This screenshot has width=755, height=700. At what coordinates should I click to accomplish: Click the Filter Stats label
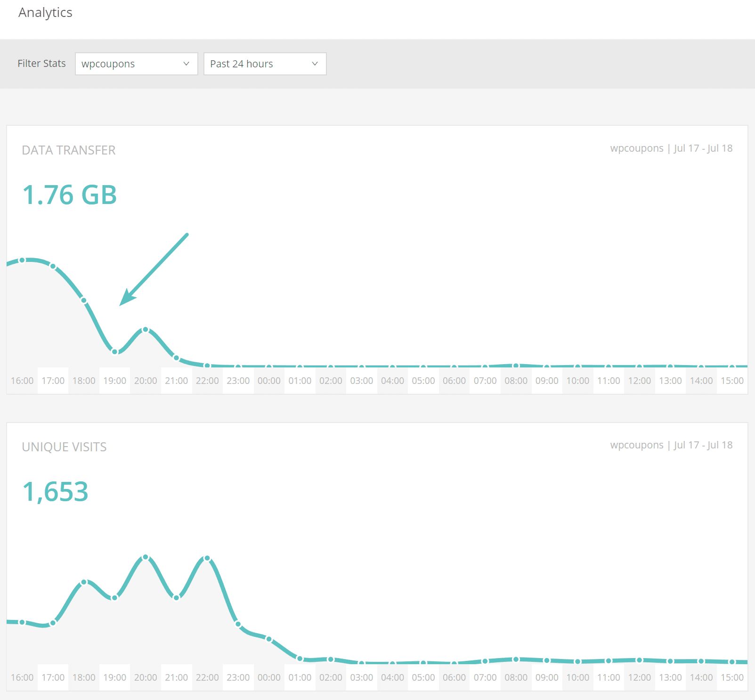click(41, 63)
